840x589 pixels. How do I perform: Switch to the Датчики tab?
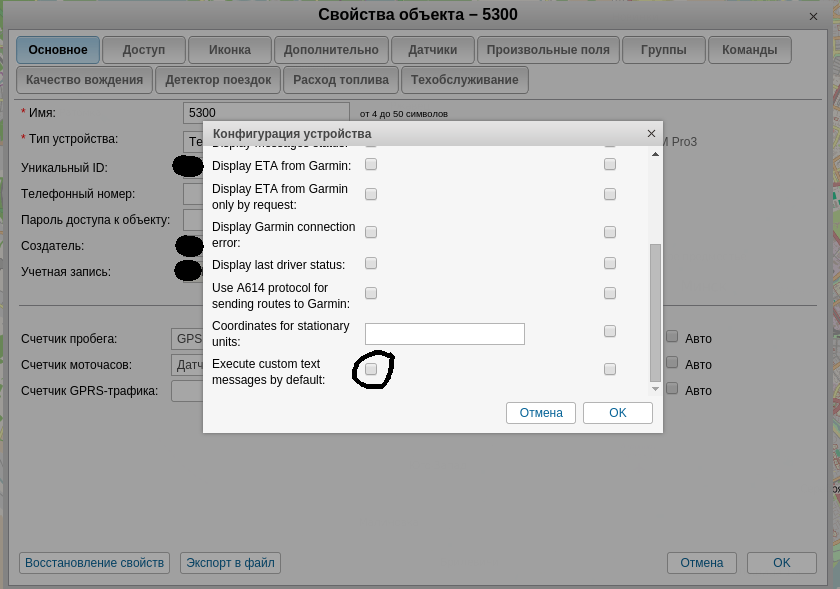tap(432, 50)
